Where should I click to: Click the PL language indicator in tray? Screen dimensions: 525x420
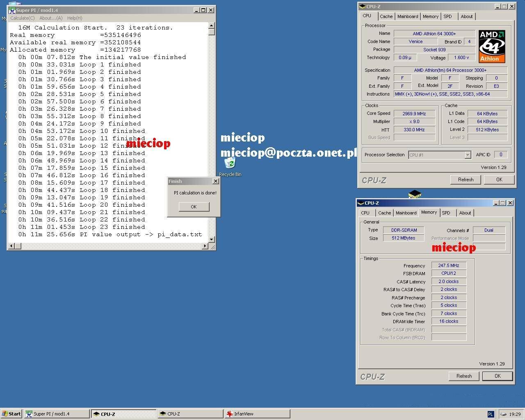[x=490, y=414]
